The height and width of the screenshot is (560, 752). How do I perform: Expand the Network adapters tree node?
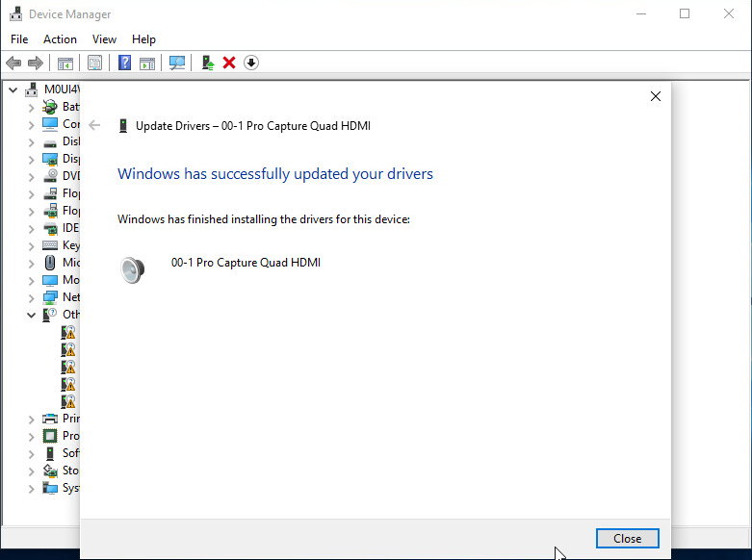[x=31, y=297]
